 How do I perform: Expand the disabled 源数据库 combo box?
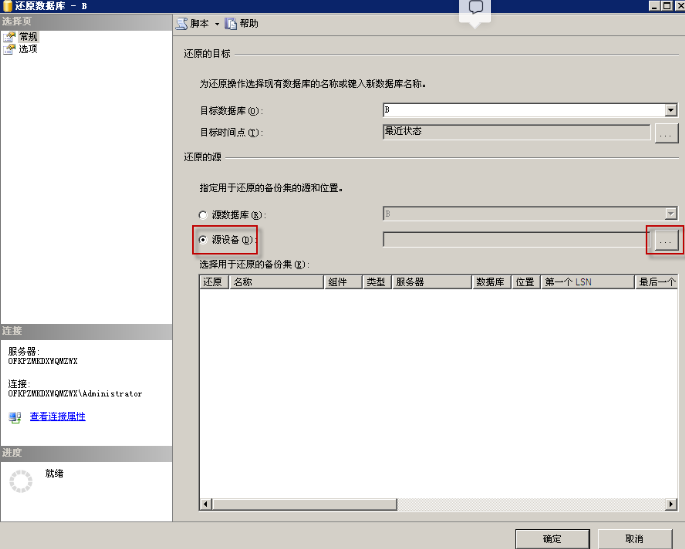(x=671, y=214)
